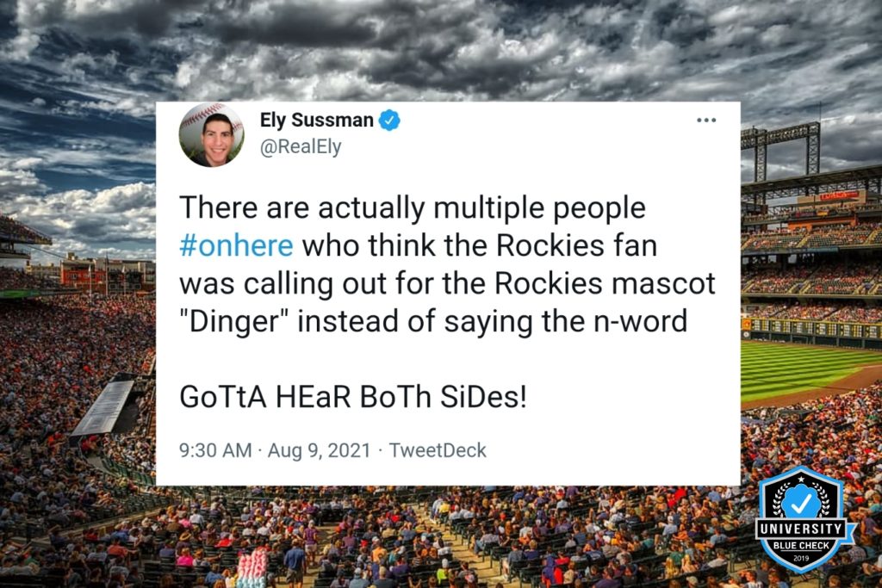
Task: Open Ely Sussman's profile avatar
Action: point(212,135)
